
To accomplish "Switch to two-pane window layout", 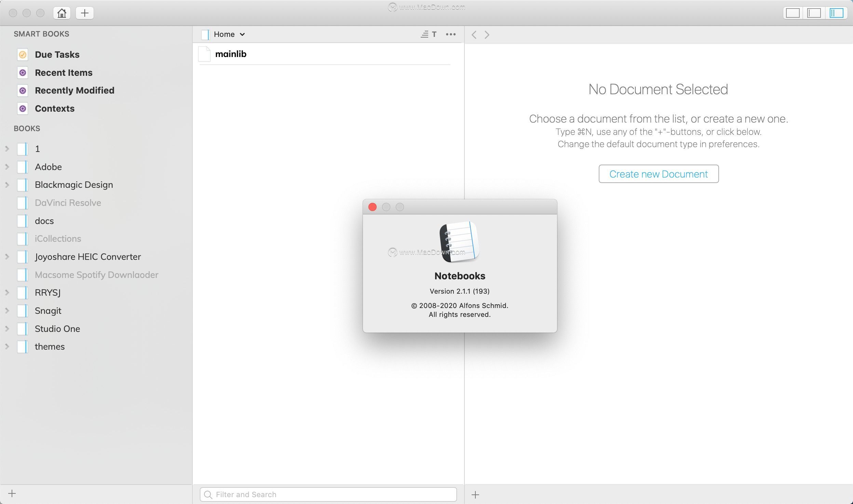I will (x=814, y=13).
